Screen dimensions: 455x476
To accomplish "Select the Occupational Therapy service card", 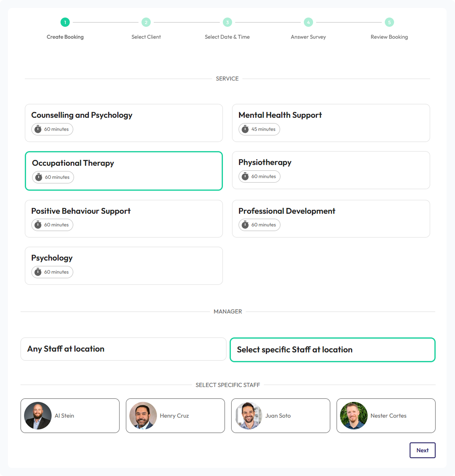I will [124, 171].
